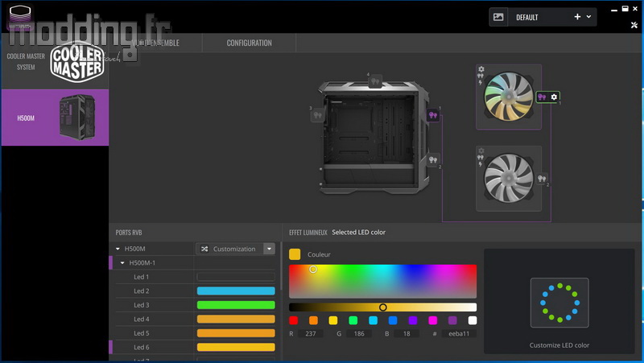Select the gray lower fan thumbnail
Screen dimensions: 644x363
point(509,178)
